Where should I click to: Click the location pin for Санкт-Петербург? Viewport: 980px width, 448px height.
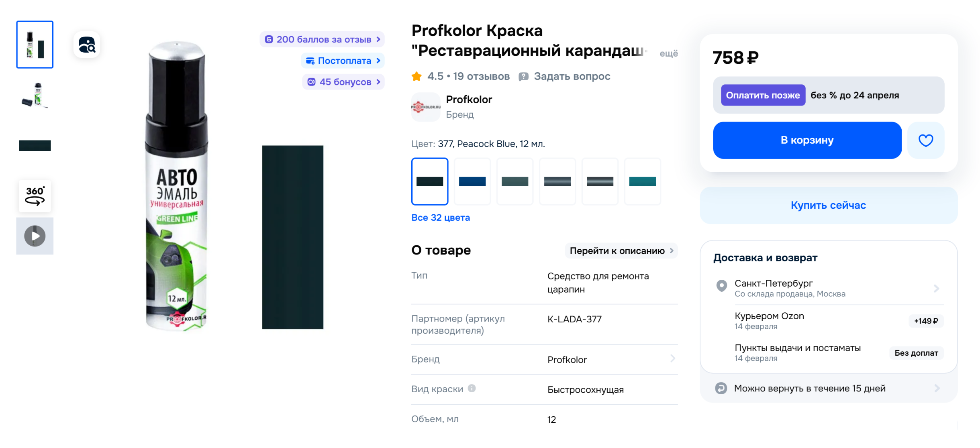tap(721, 286)
